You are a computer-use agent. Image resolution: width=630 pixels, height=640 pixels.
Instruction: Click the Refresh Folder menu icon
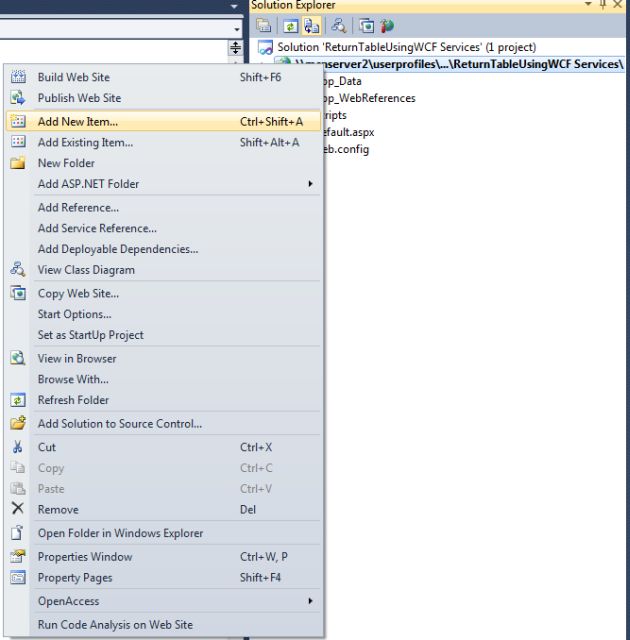click(18, 400)
